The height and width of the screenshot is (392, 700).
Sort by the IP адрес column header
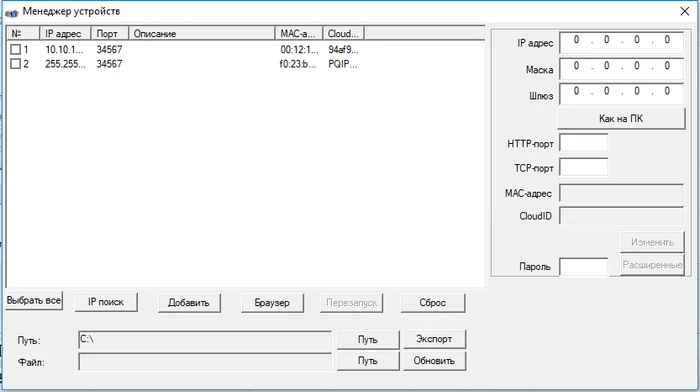point(65,33)
